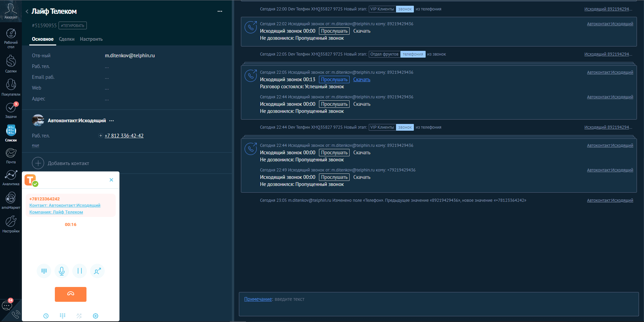Open Автоконтакт:Исходящий link beside the 23:05 event

(610, 200)
